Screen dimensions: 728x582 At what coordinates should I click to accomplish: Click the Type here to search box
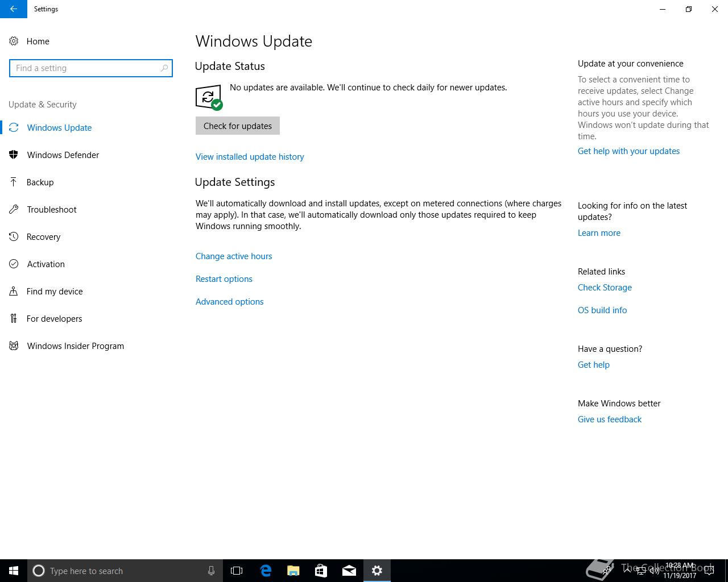[125, 571]
